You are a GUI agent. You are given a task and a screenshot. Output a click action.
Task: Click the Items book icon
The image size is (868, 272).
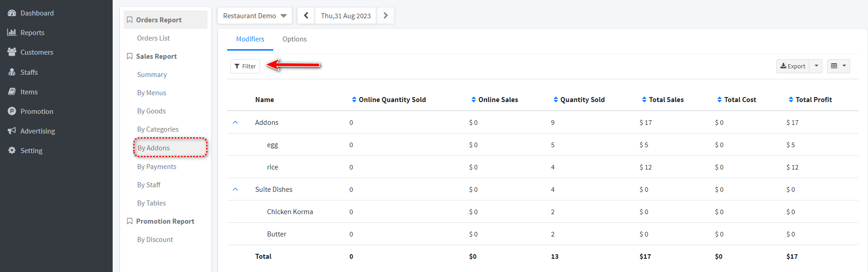[12, 92]
